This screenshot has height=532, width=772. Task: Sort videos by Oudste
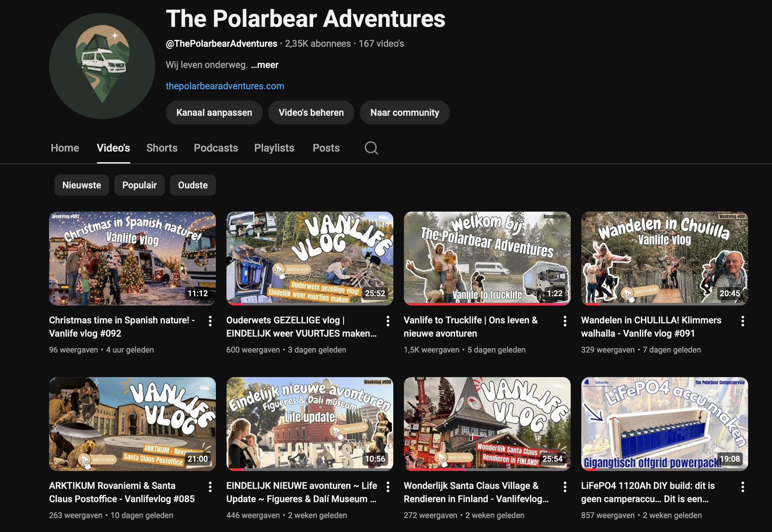click(x=193, y=185)
